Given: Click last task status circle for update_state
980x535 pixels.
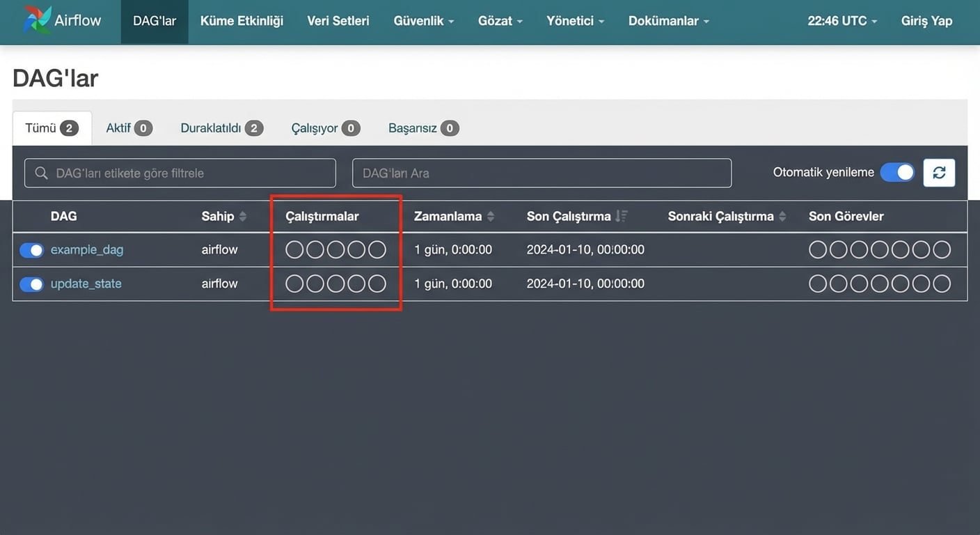Looking at the screenshot, I should [x=942, y=284].
